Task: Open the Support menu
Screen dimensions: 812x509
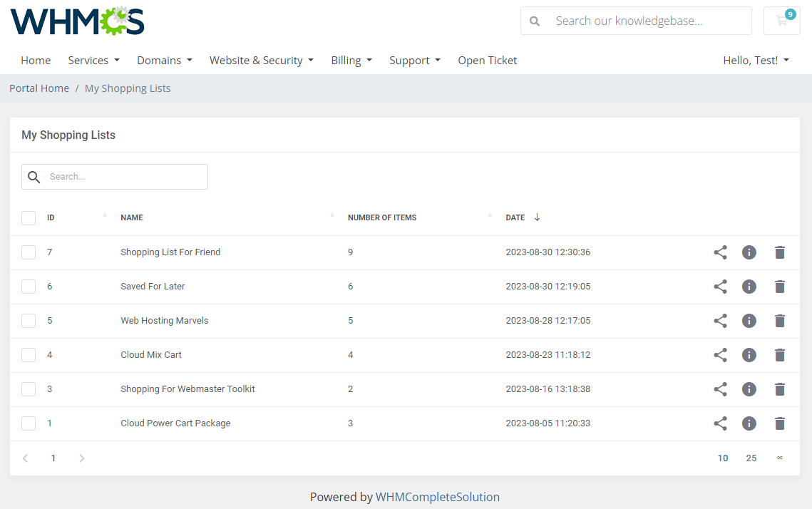Action: [415, 60]
